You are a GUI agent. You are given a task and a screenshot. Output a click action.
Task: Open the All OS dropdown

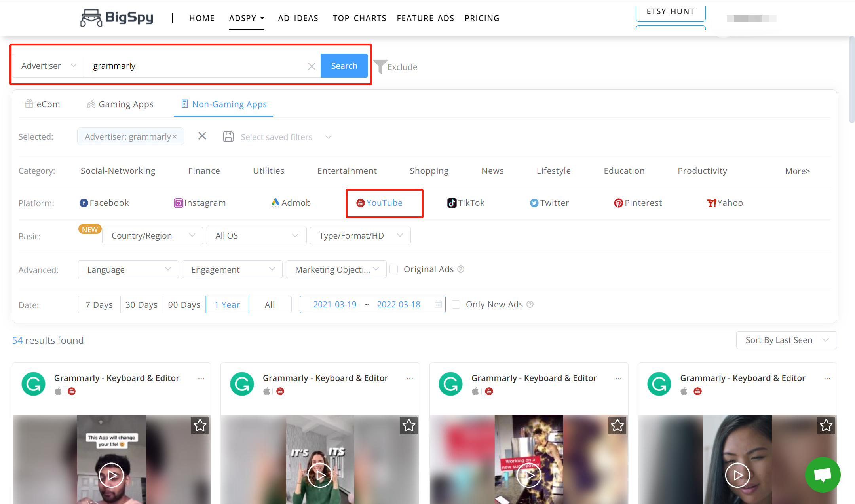256,235
